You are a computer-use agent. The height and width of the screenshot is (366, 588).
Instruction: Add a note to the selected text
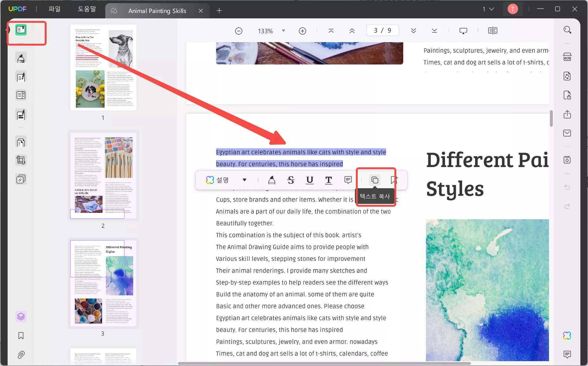click(348, 180)
